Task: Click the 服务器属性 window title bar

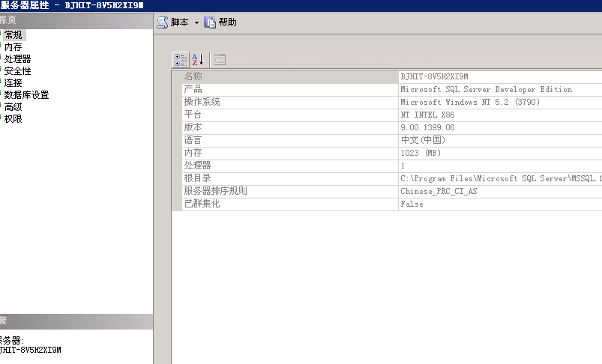Action: point(301,5)
